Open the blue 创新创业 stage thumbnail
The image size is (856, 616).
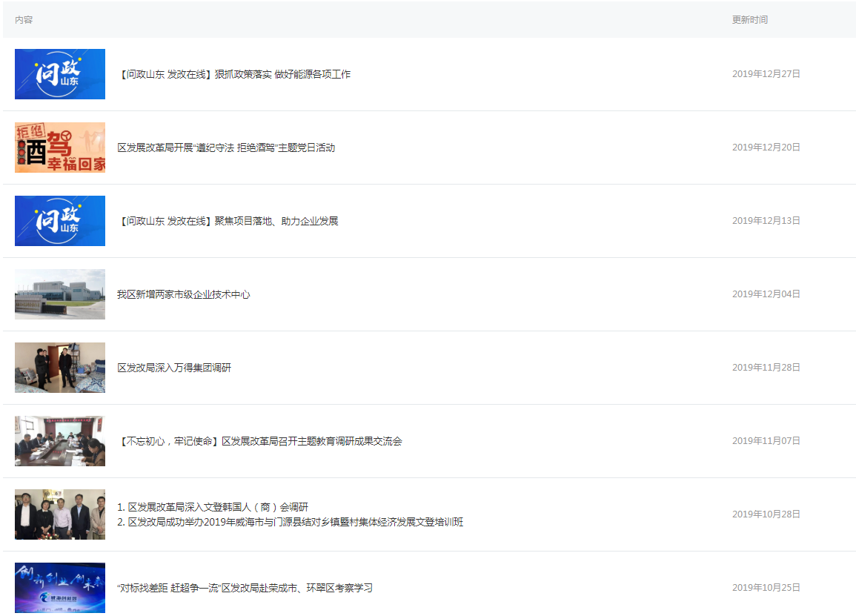(x=60, y=588)
